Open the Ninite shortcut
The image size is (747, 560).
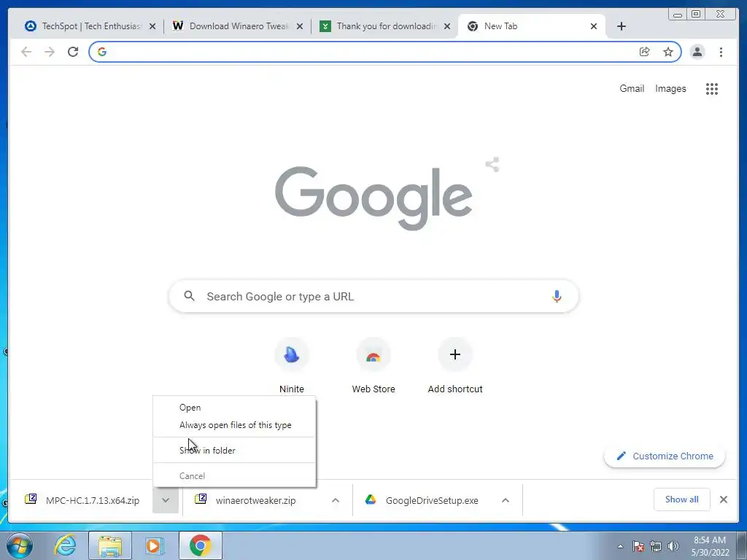[x=292, y=366]
